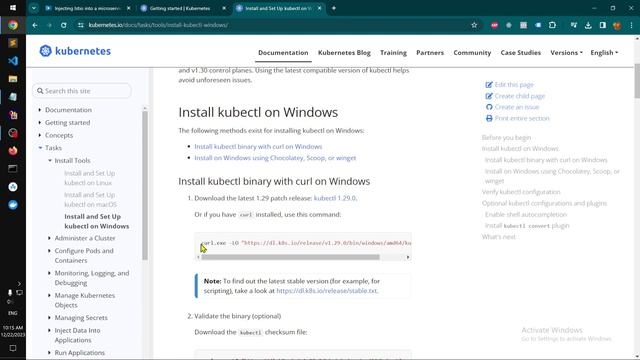
Task: Follow Install kubectl binary with curl link
Action: pos(258,147)
